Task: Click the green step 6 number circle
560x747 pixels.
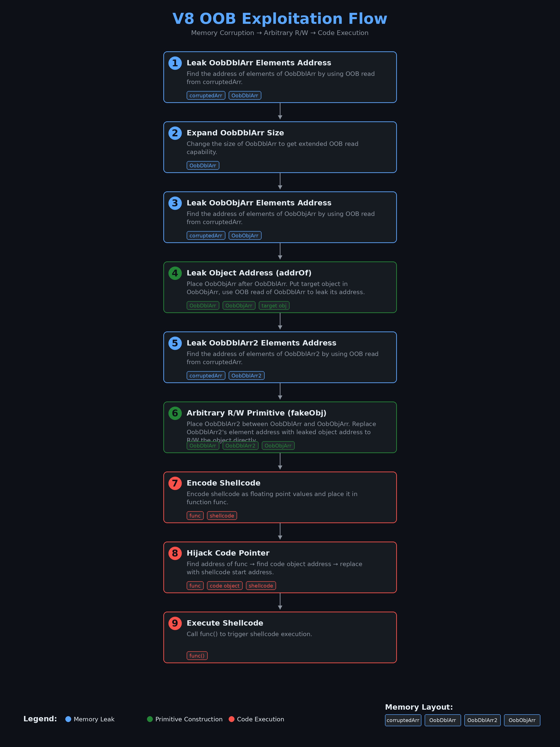Action: [x=175, y=413]
